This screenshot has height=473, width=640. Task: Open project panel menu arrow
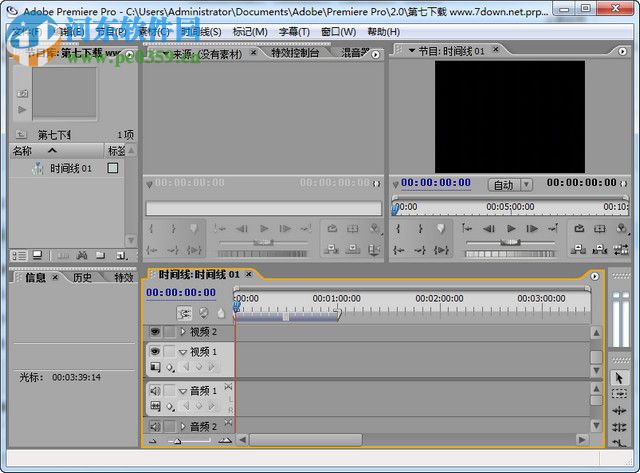point(130,54)
